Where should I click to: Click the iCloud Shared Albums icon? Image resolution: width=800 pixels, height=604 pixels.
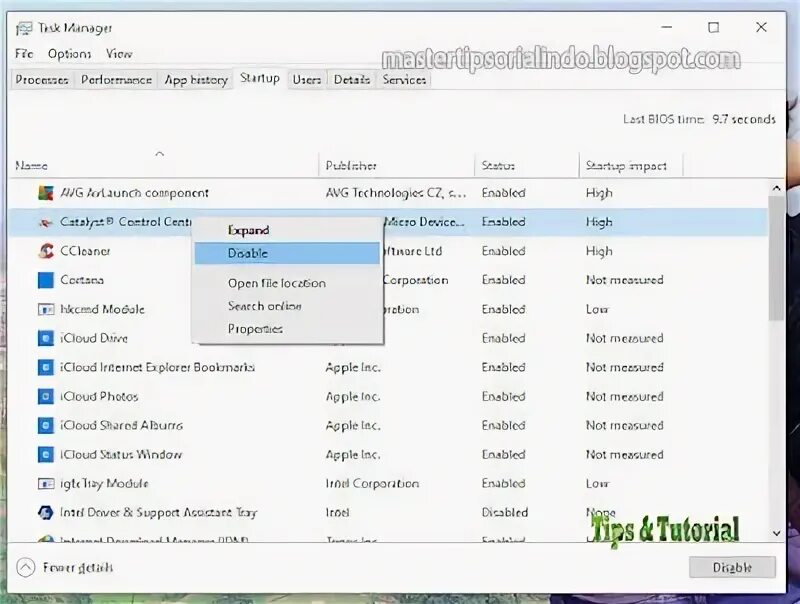click(45, 425)
